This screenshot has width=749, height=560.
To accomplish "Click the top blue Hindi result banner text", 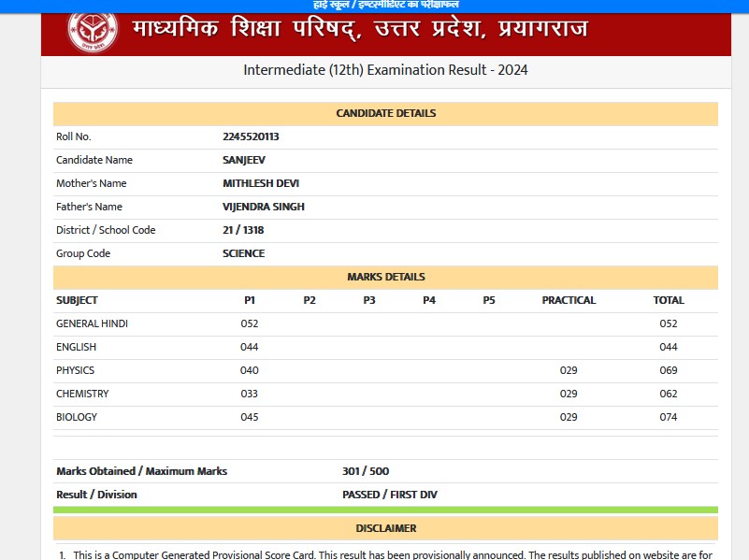I will [386, 5].
